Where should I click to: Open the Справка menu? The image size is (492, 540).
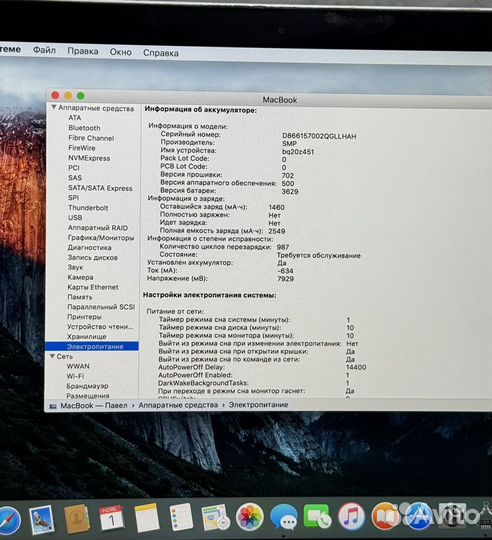161,53
